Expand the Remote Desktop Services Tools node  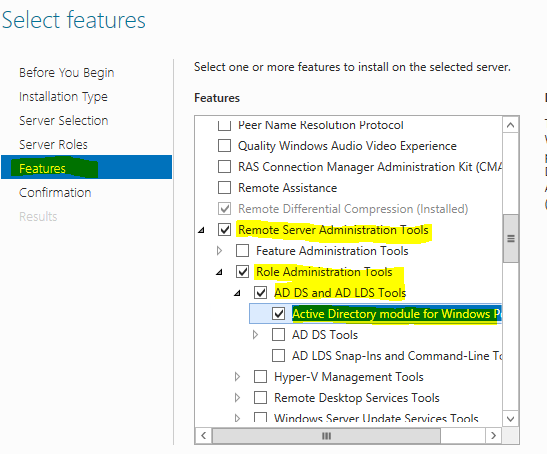coord(238,397)
